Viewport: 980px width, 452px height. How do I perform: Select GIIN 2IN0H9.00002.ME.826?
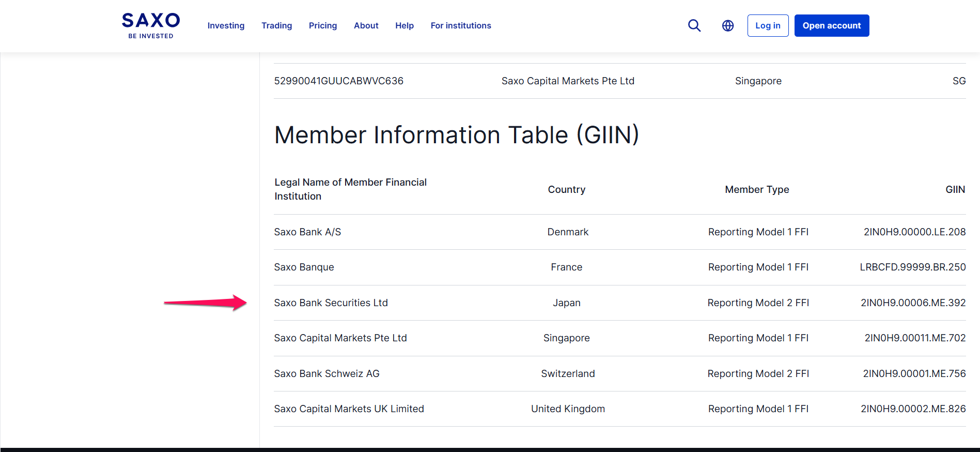click(913, 409)
